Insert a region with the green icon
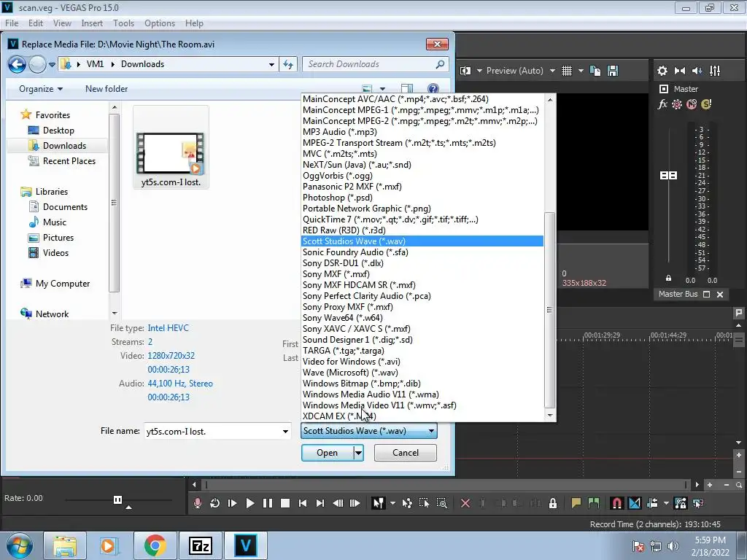747x560 pixels. [594, 503]
